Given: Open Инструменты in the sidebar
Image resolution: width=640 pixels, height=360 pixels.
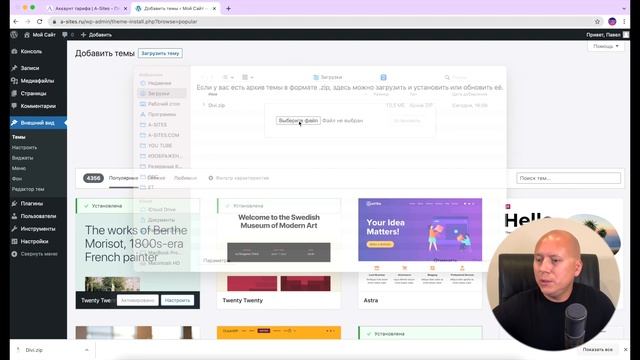Looking at the screenshot, I should [38, 229].
